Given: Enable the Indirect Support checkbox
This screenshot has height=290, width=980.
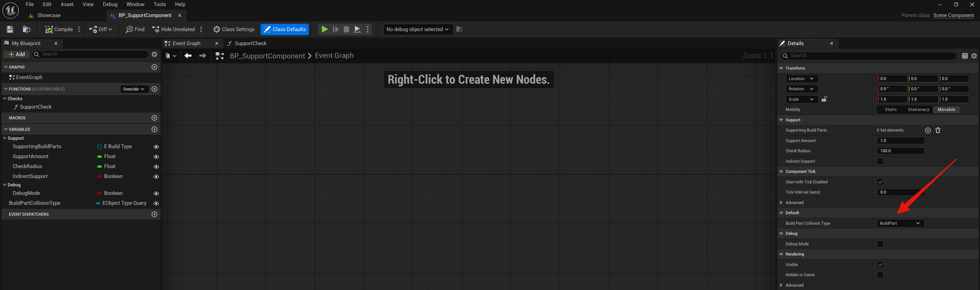Looking at the screenshot, I should click(x=880, y=161).
